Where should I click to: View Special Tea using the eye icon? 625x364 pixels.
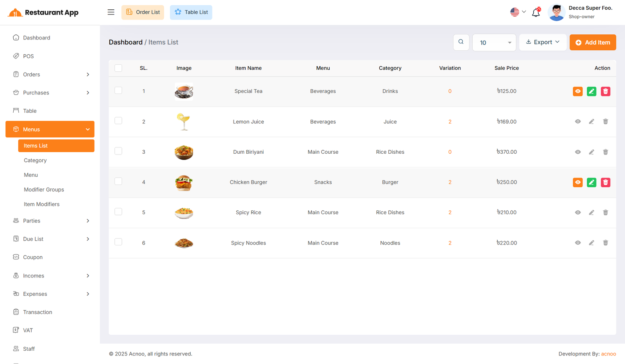coord(578,91)
